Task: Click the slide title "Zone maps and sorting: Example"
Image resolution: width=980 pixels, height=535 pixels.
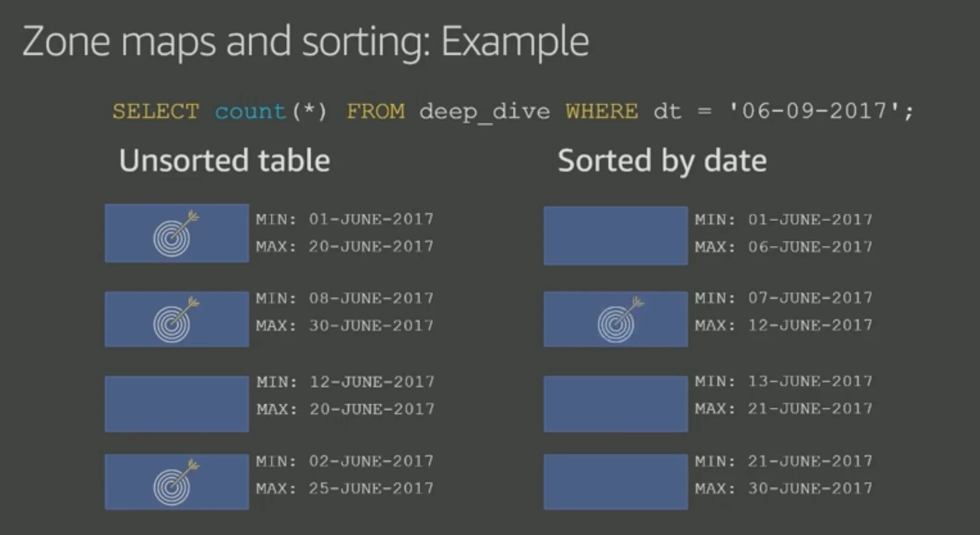Action: tap(306, 41)
